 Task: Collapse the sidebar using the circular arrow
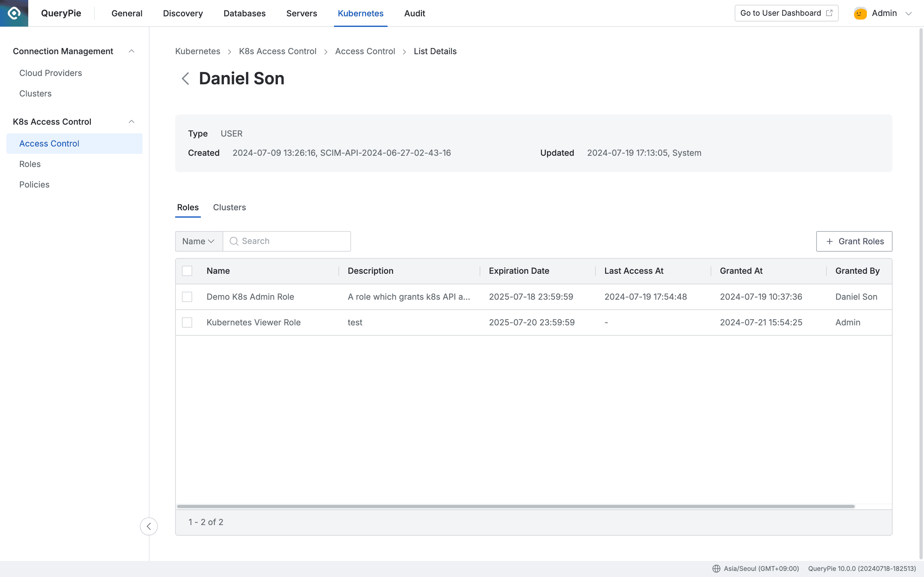click(x=149, y=526)
